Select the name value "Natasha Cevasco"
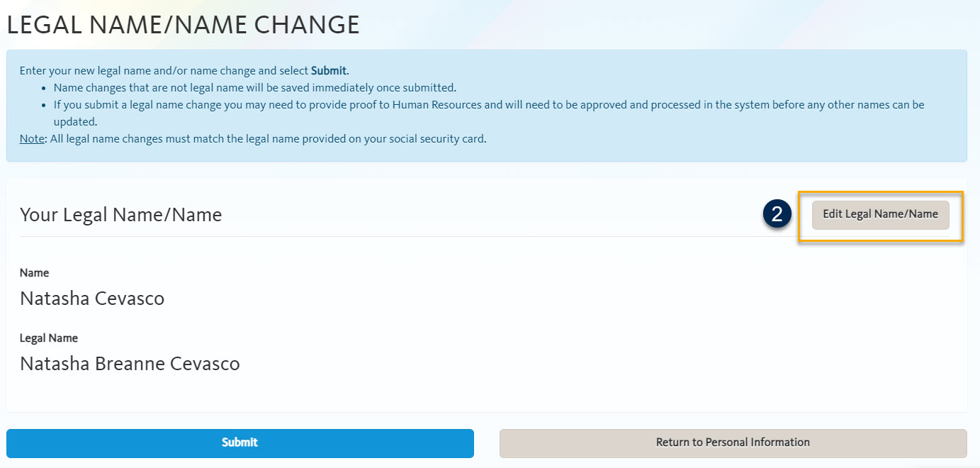980x468 pixels. [92, 299]
